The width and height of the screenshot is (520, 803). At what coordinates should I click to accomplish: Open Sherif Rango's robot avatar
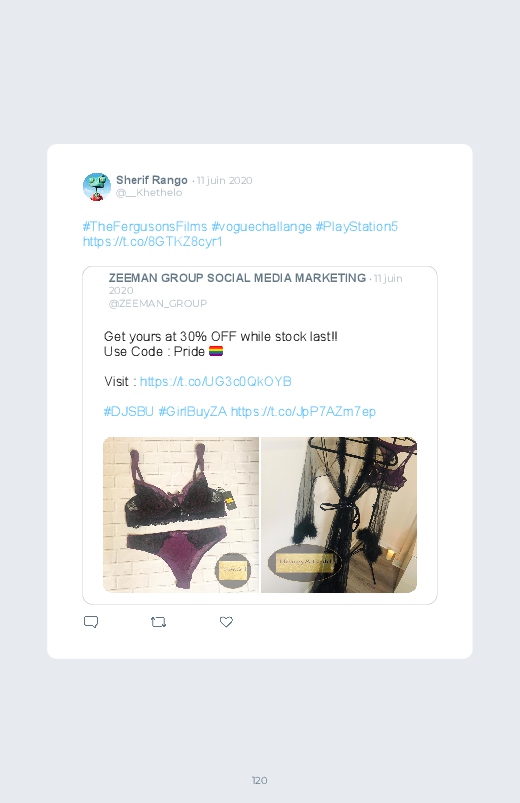coord(97,186)
